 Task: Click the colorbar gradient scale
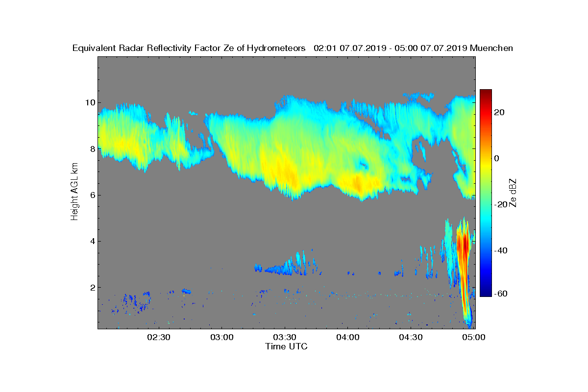(x=486, y=193)
